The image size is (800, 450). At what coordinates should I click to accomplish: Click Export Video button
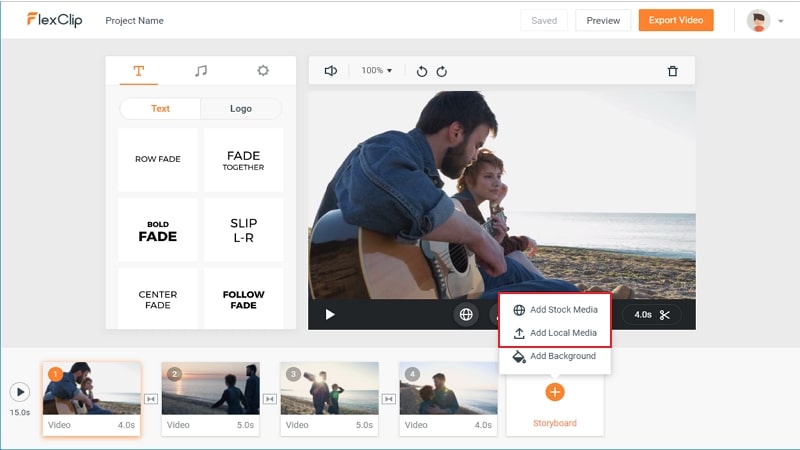pos(676,20)
